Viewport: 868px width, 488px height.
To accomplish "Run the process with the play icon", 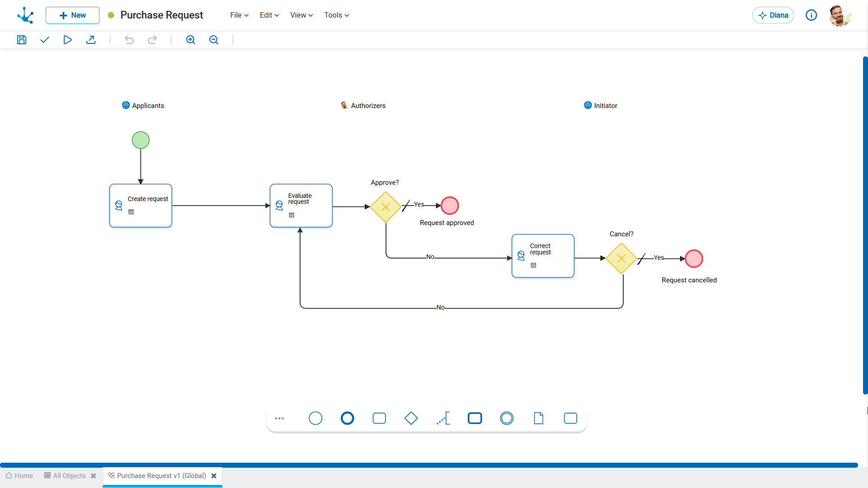I will (67, 40).
